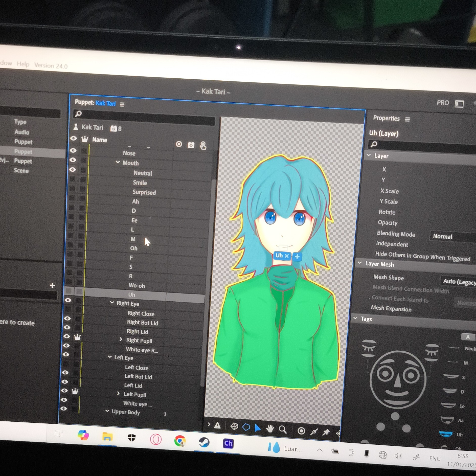Select the Surprised mouth layer
This screenshot has height=476, width=476.
coord(144,192)
